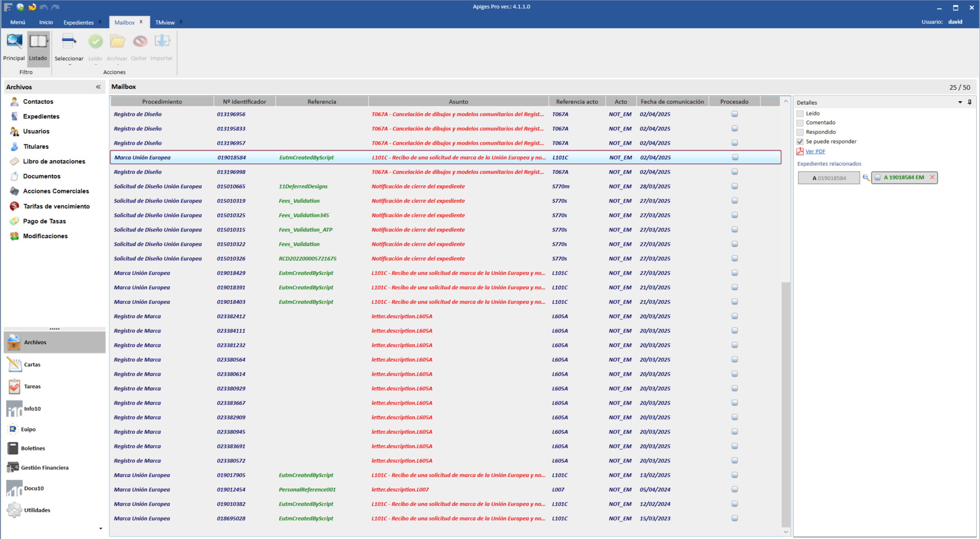This screenshot has height=539, width=980.
Task: Select row with reference RCD202200005721675
Action: click(446, 258)
